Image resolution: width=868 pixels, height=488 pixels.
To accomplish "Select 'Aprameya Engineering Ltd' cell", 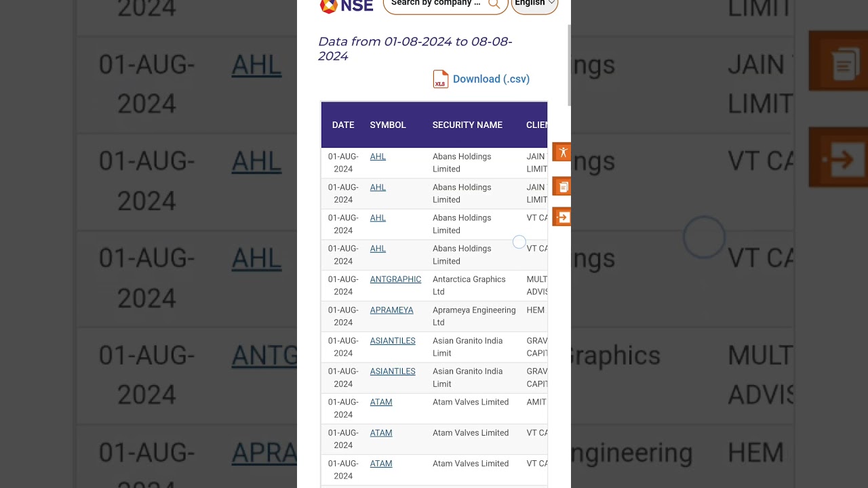I will point(474,317).
